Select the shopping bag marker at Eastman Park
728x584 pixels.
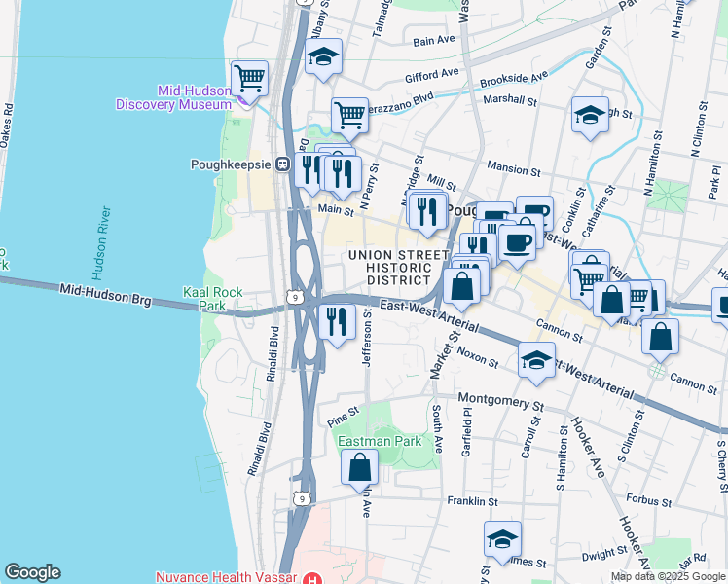tap(359, 468)
